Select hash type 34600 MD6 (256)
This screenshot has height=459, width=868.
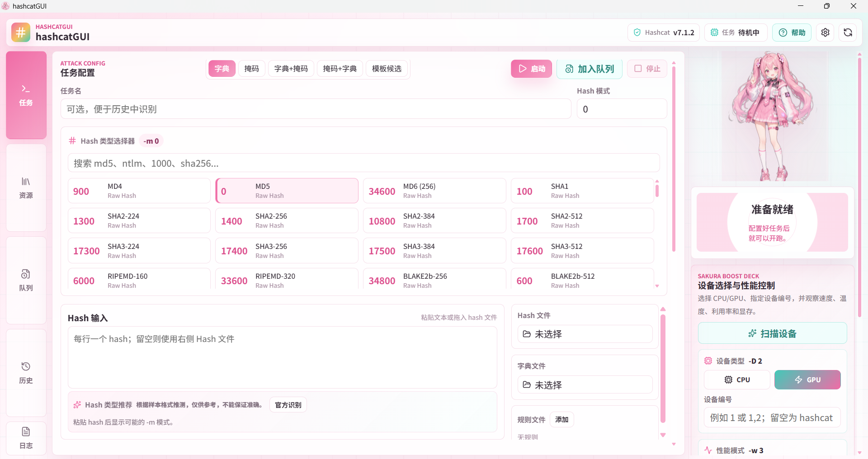coord(434,191)
